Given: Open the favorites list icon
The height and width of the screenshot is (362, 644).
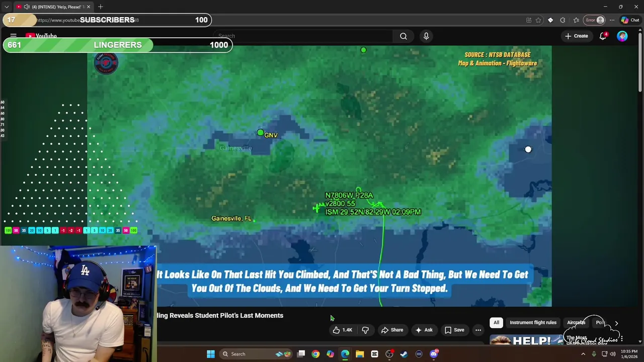Looking at the screenshot, I should click(x=576, y=20).
